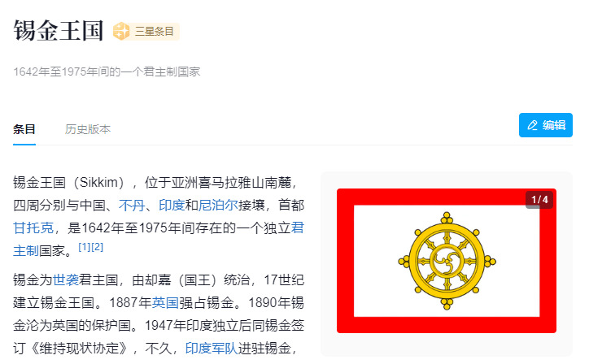Screen dimensions: 589x364
Task: Open the 编辑 edit button
Action: [x=545, y=125]
